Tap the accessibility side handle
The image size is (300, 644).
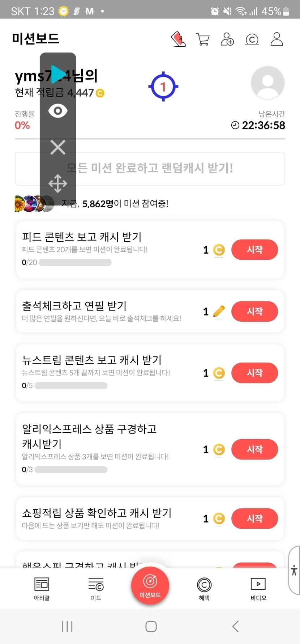coord(294,570)
